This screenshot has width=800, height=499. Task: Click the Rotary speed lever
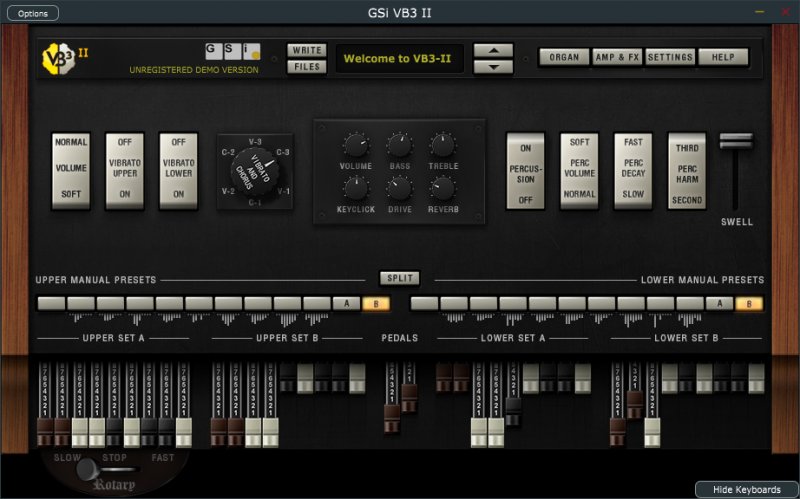click(90, 467)
